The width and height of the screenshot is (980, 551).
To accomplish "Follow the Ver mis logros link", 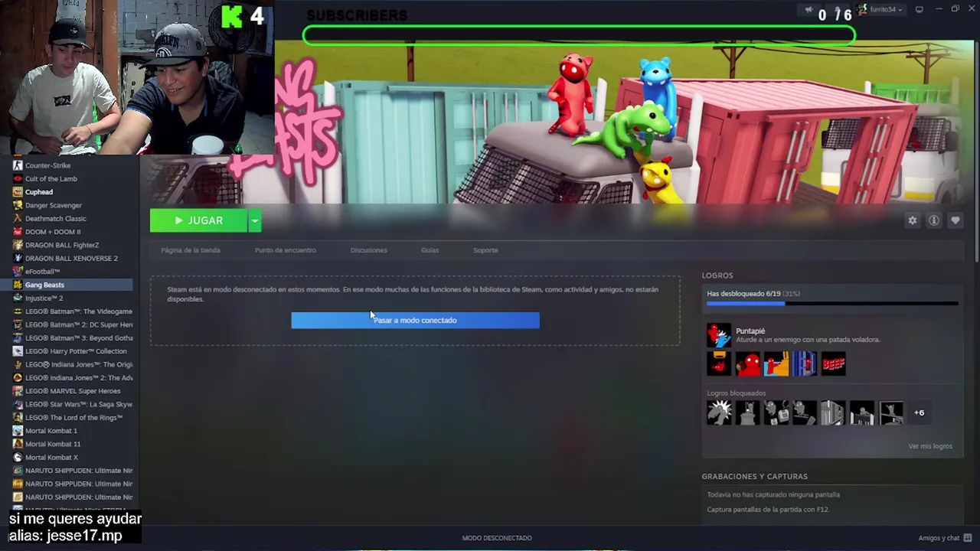I will (x=930, y=446).
